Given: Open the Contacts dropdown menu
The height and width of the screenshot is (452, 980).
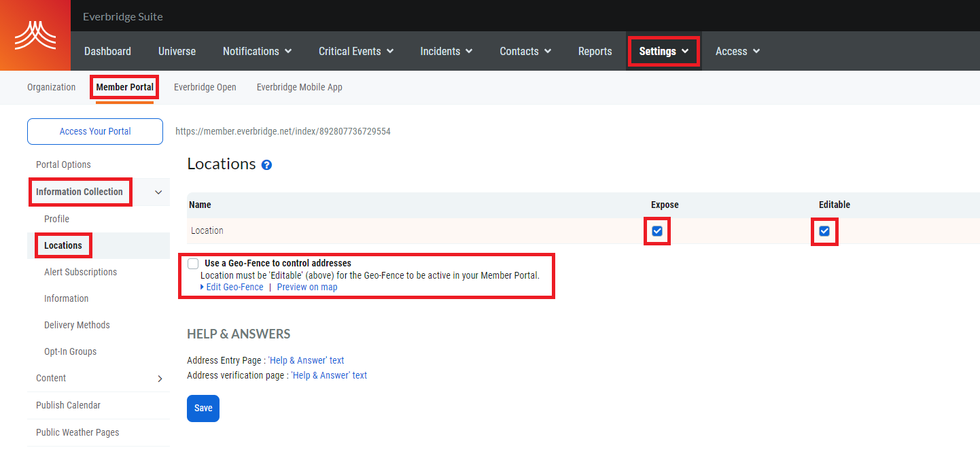Looking at the screenshot, I should (525, 51).
